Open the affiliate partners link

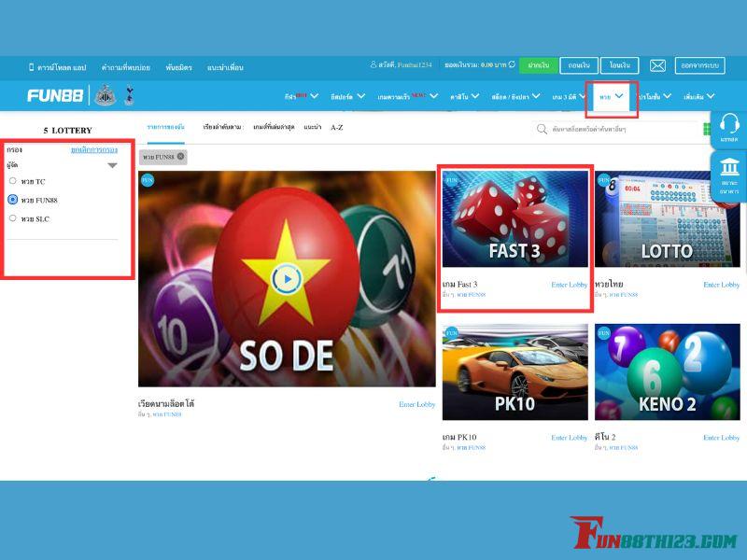pos(178,67)
